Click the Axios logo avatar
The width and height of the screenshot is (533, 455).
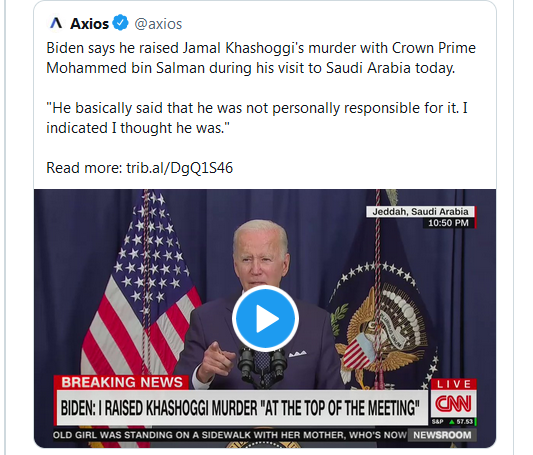pyautogui.click(x=56, y=23)
